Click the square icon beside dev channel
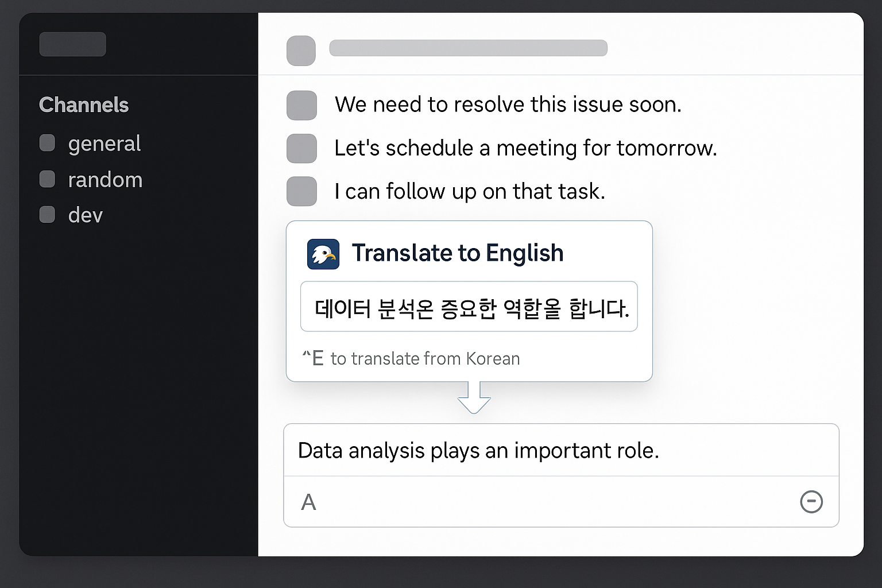 click(47, 215)
